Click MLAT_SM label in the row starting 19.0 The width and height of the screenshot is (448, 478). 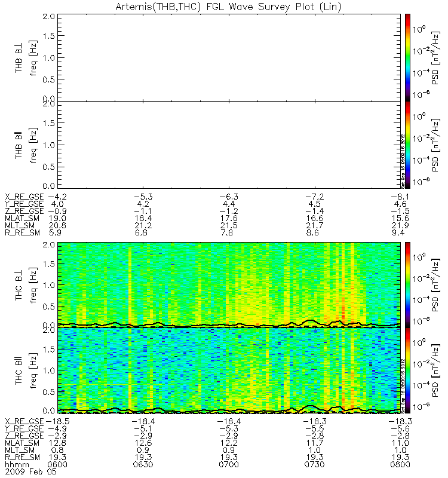pyautogui.click(x=22, y=219)
